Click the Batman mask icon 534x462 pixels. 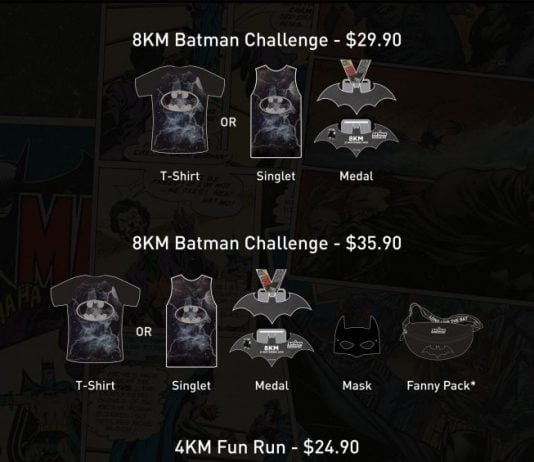[357, 335]
